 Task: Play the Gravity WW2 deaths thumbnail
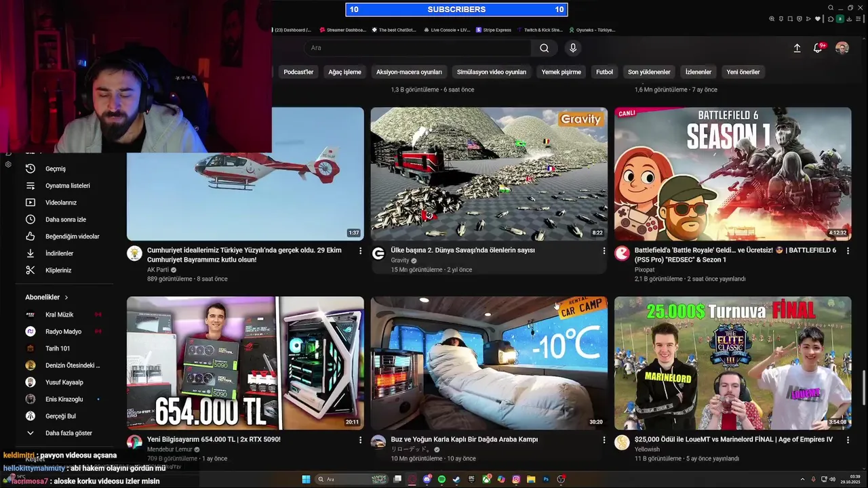coord(489,174)
